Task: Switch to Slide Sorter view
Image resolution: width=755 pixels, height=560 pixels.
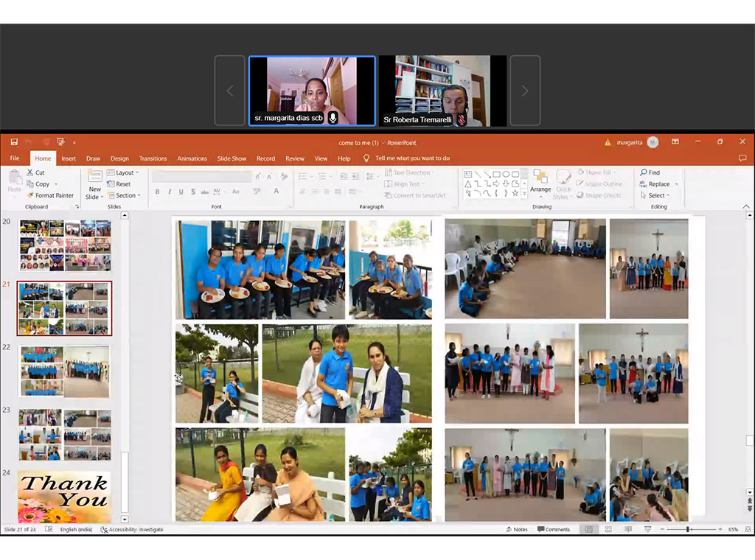Action: tap(605, 529)
